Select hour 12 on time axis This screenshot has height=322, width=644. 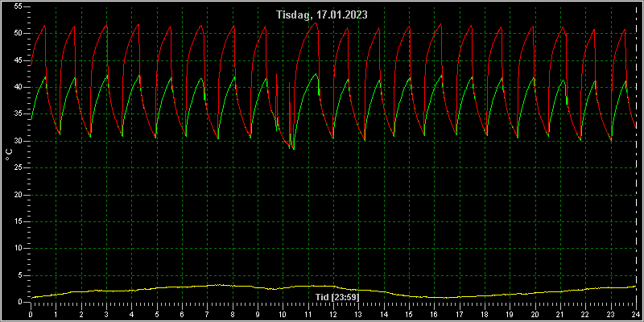pos(333,314)
